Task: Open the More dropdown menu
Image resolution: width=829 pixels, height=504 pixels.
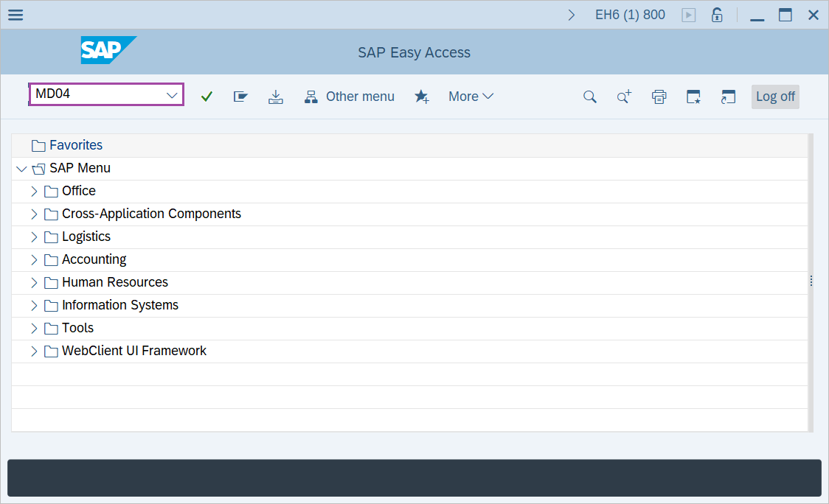Action: tap(471, 97)
